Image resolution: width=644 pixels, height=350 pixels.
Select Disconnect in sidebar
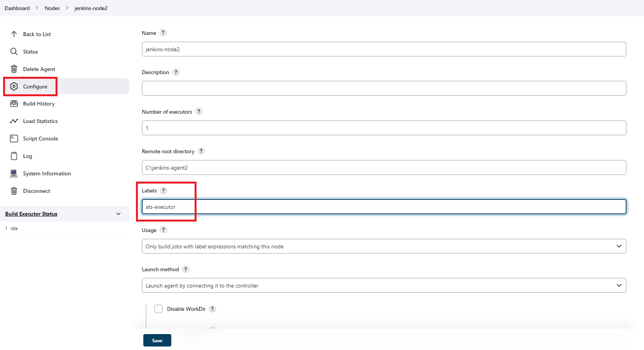click(x=37, y=191)
